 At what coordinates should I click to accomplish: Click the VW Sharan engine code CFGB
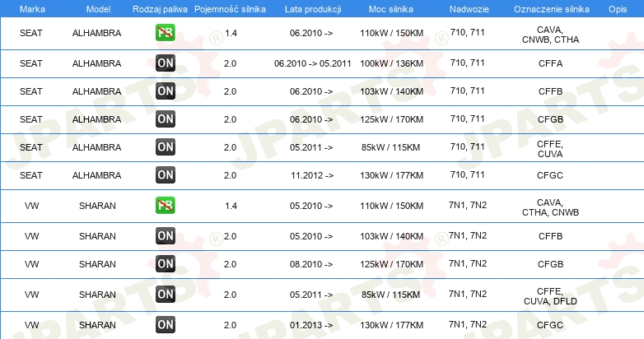click(x=550, y=264)
